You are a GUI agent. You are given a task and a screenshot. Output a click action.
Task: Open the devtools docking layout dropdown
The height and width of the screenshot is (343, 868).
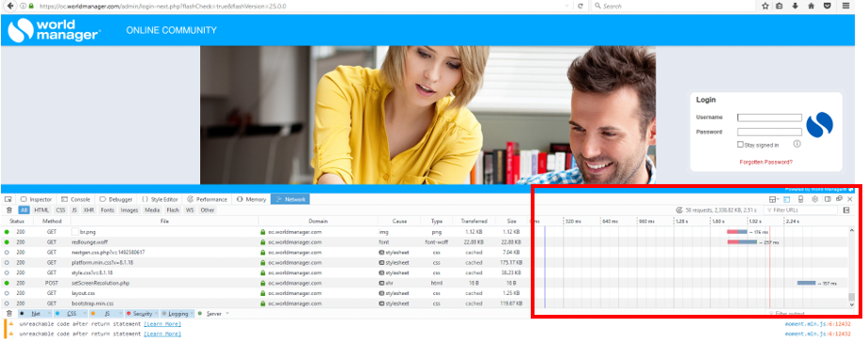tap(773, 199)
